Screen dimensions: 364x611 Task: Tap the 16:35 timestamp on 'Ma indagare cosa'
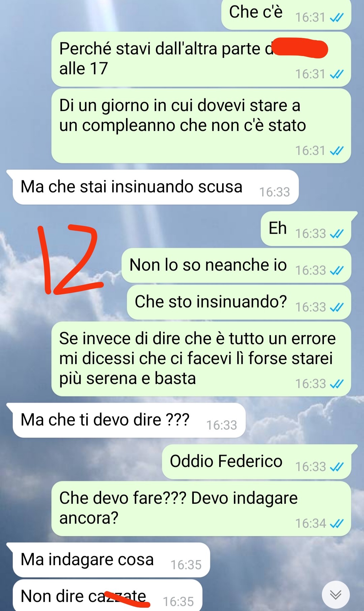[x=186, y=565]
